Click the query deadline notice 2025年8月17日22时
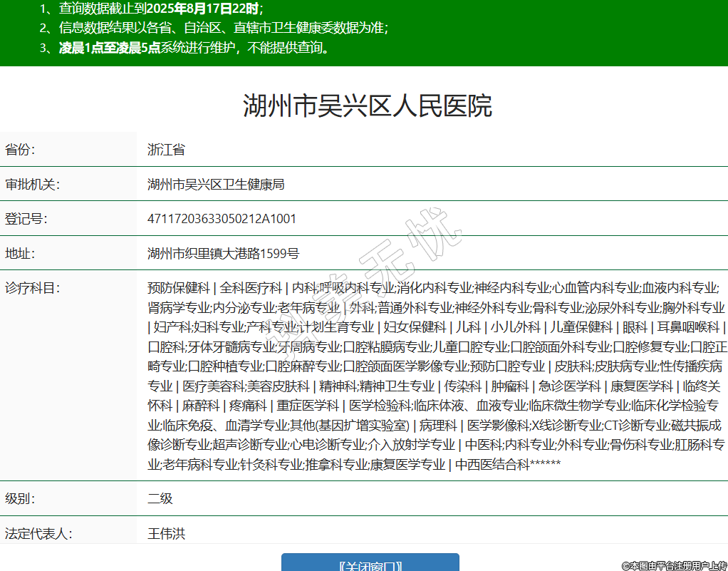728x571 pixels. point(196,9)
